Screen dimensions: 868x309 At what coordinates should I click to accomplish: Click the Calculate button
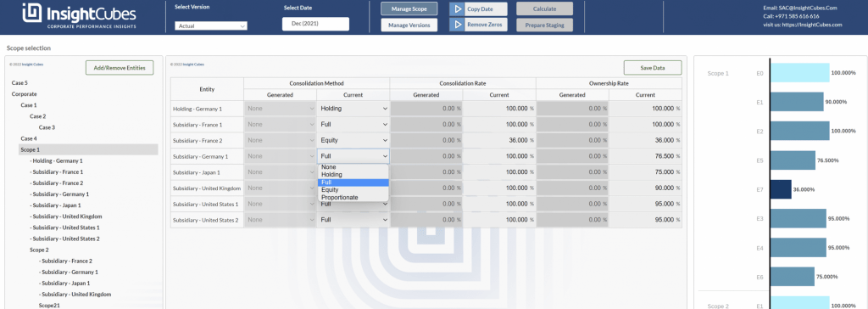[x=545, y=8]
